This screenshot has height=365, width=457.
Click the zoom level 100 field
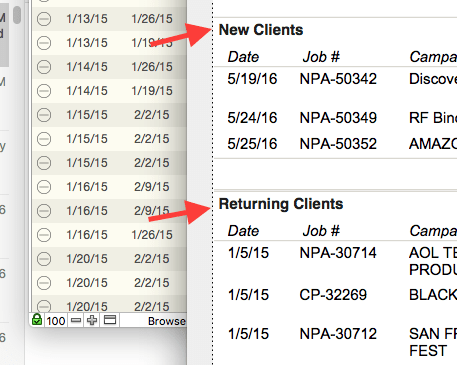[56, 321]
